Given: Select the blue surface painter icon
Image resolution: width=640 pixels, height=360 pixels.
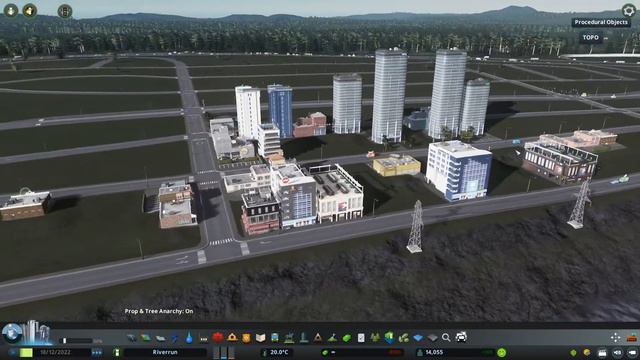Looking at the screenshot, I should pos(418,338).
